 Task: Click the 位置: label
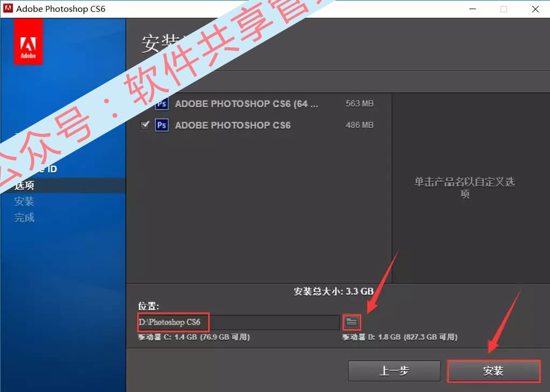[x=148, y=306]
